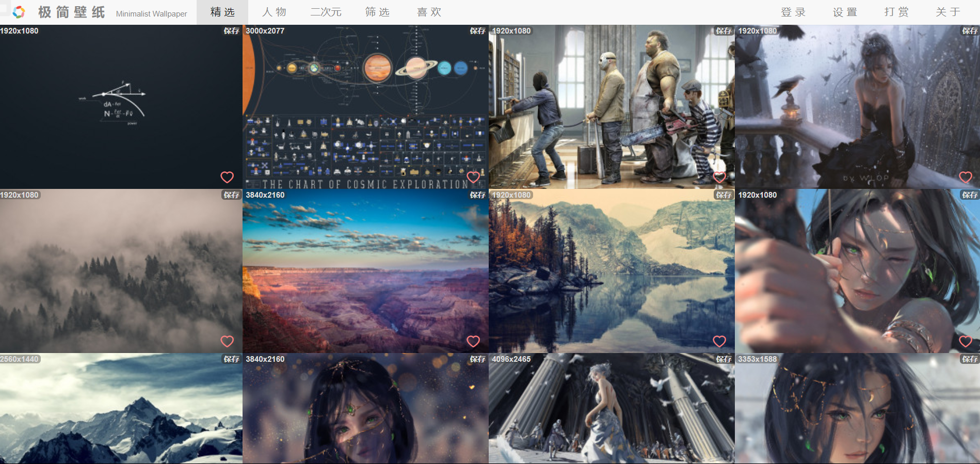Screen dimensions: 980x464
Task: Save the snowy mountain peak wallpaper
Action: 232,359
